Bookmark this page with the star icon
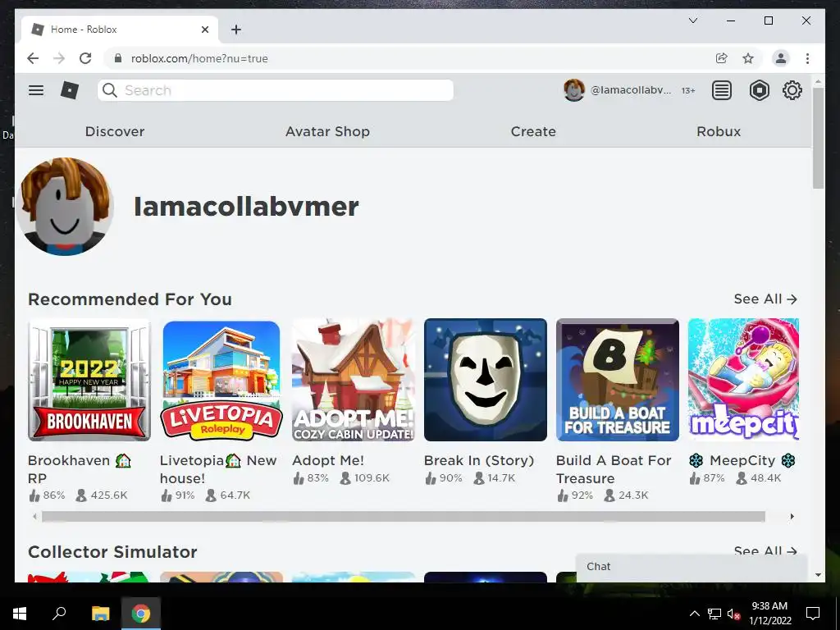 748,58
